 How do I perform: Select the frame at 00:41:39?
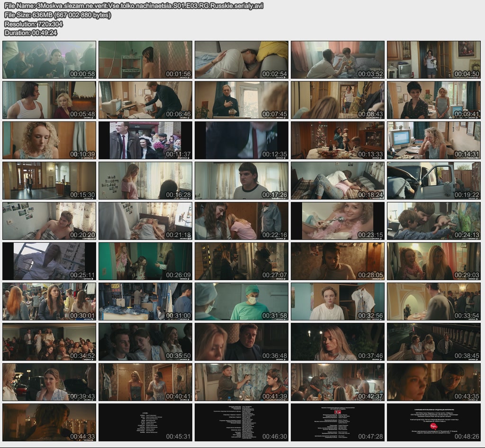tap(241, 382)
